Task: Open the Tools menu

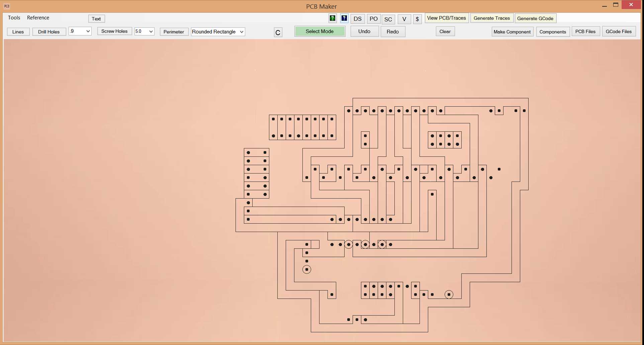Action: (14, 18)
